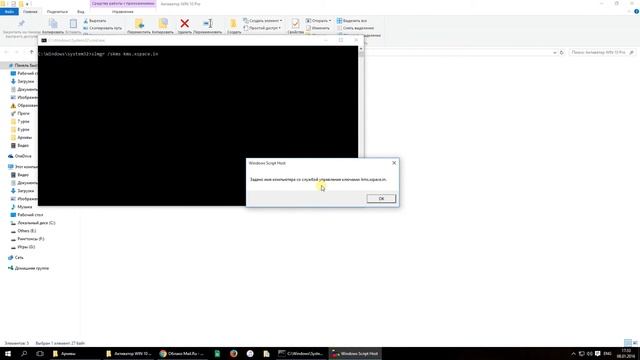Click Edit (Изменить) in the ribbon
The image size is (640, 360).
(318, 28)
